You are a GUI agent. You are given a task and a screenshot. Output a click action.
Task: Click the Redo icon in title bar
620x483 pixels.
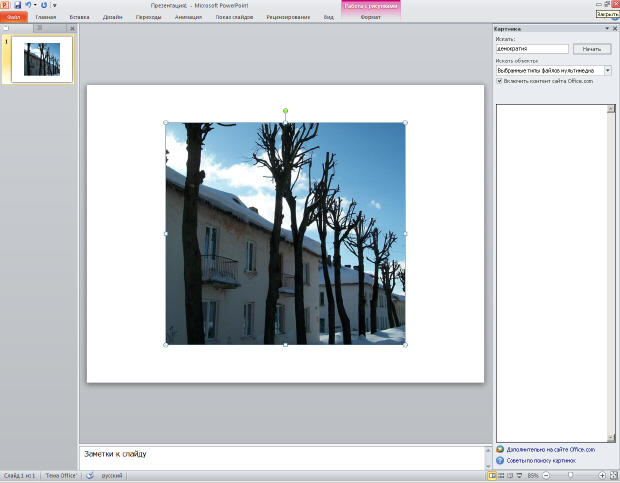click(x=44, y=5)
